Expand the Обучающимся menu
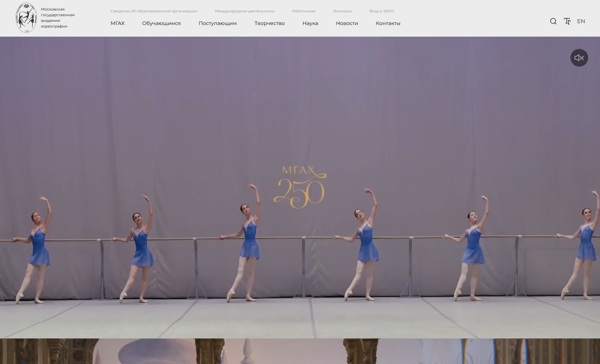This screenshot has height=364, width=600. pos(161,23)
